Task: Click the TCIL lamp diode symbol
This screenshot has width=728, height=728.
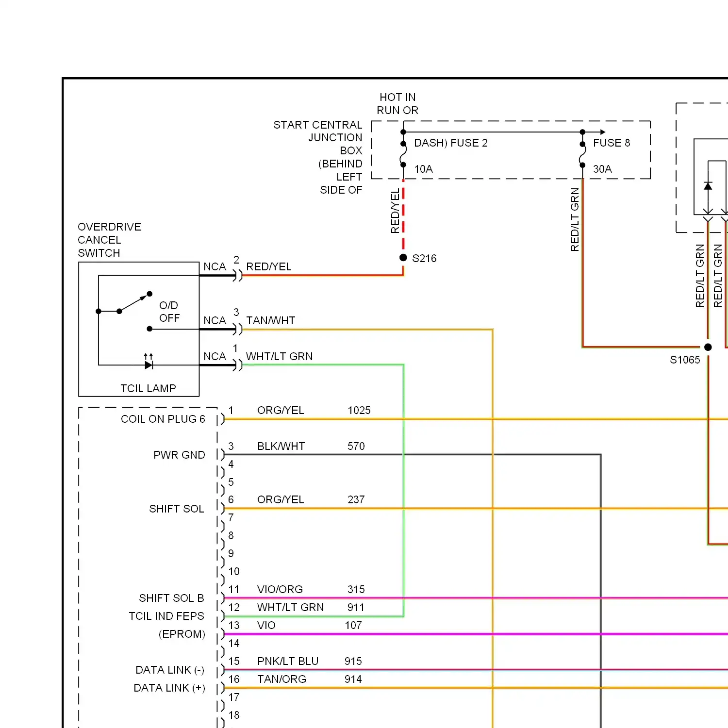Action: (x=149, y=362)
